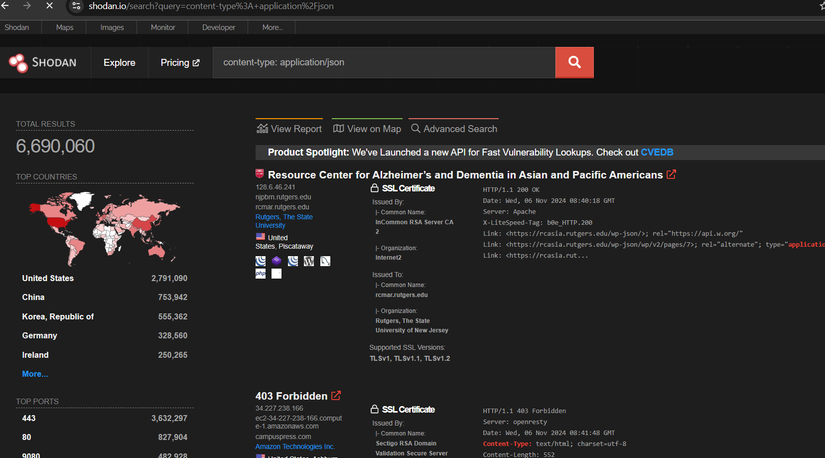Click the browser address bar URL
The image size is (825, 458).
click(x=211, y=6)
